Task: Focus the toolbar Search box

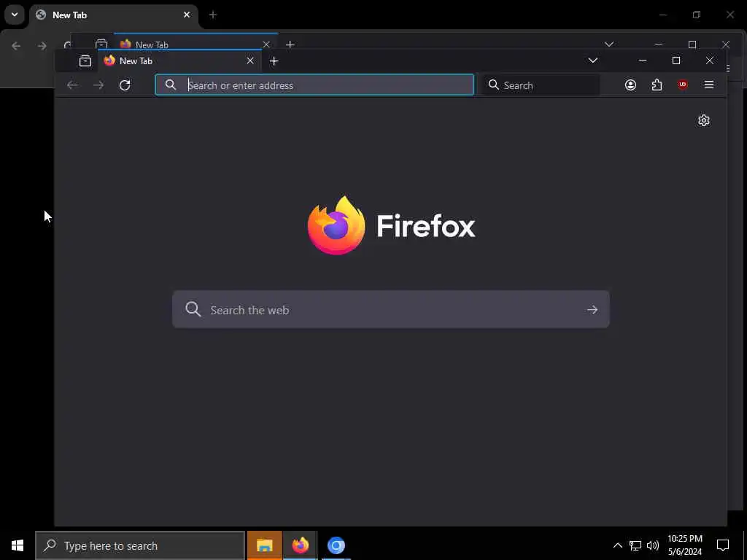Action: pyautogui.click(x=540, y=85)
